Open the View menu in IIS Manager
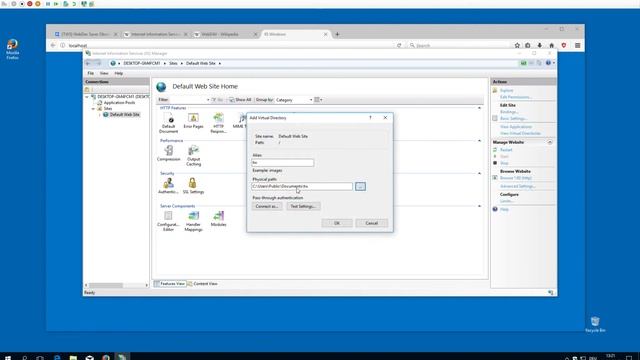This screenshot has height=360, width=640. pos(104,73)
